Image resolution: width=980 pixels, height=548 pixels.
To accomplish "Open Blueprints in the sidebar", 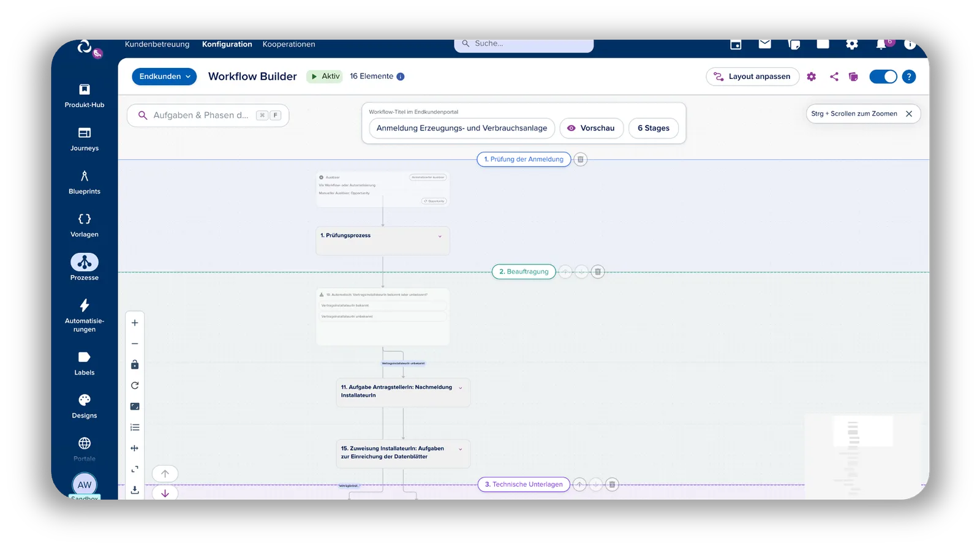I will pyautogui.click(x=85, y=182).
